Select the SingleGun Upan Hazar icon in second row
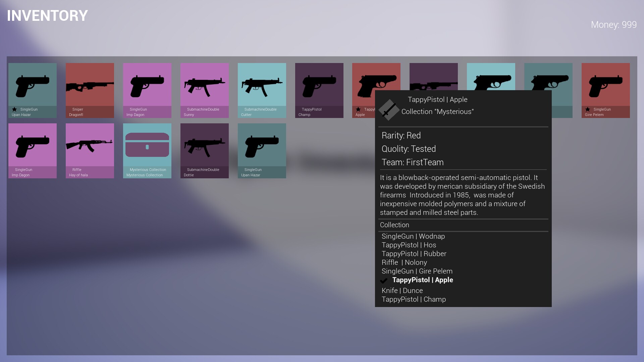This screenshot has width=644, height=362. click(x=262, y=146)
